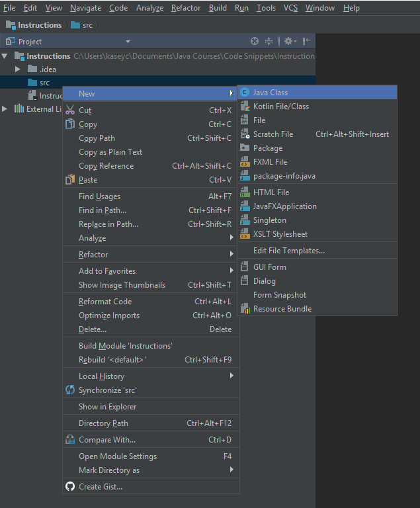Select File entry in New submenu
This screenshot has width=420, height=508.
[317, 120]
